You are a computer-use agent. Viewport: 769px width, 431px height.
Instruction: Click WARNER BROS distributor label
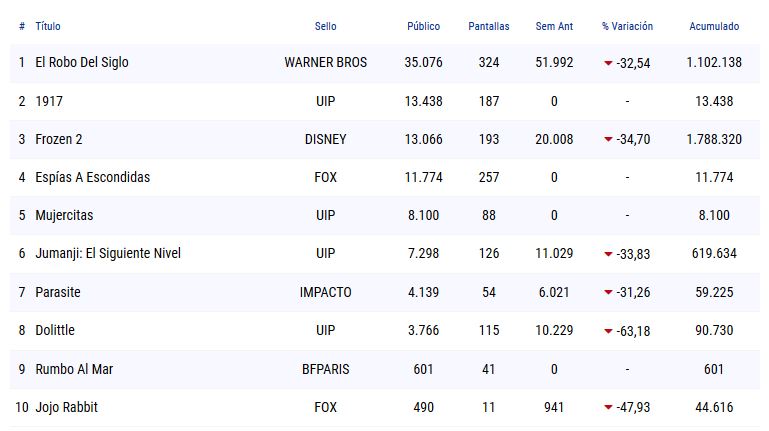(x=325, y=62)
